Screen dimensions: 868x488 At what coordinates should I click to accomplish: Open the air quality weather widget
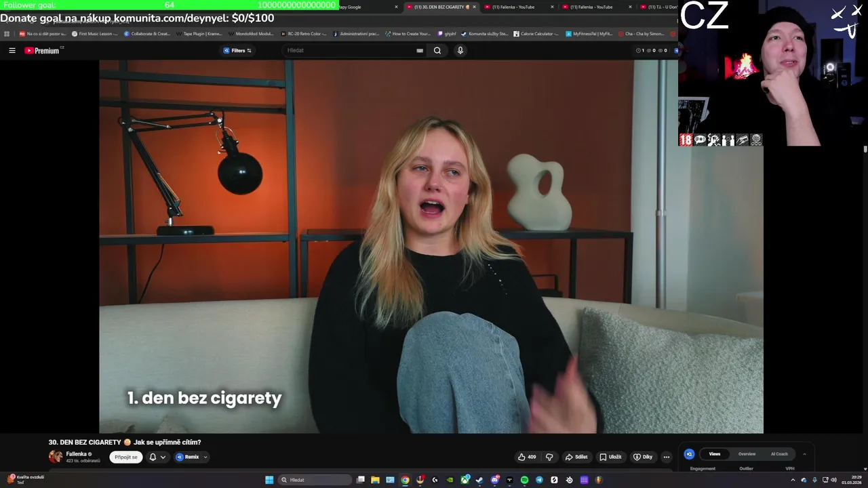(x=26, y=479)
